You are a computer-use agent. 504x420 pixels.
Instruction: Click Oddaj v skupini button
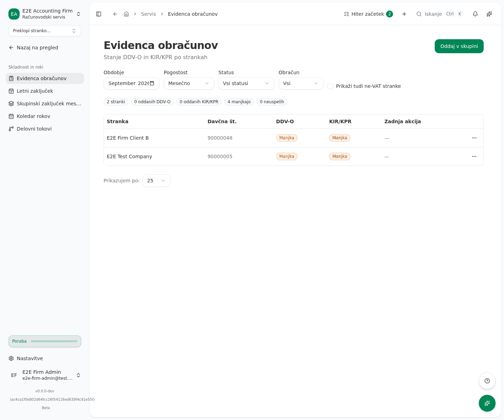459,46
